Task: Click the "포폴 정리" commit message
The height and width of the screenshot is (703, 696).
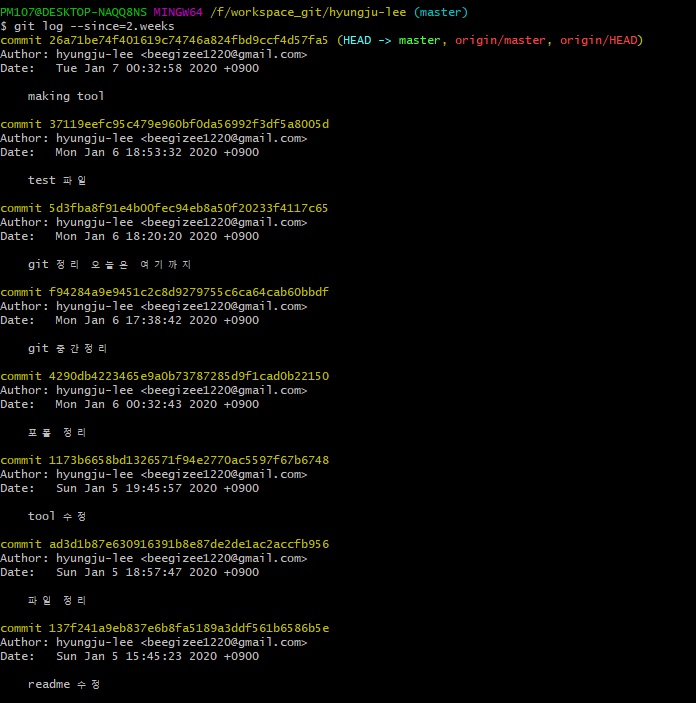Action: click(57, 432)
